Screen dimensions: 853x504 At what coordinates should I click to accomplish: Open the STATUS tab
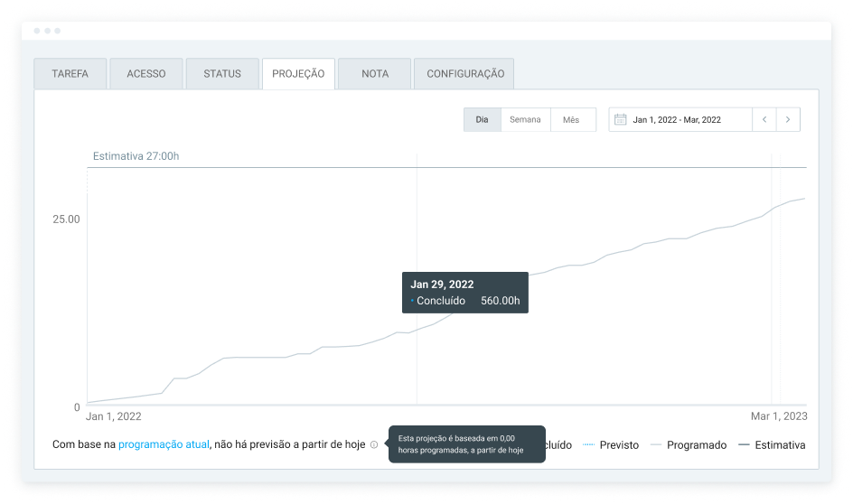point(222,74)
